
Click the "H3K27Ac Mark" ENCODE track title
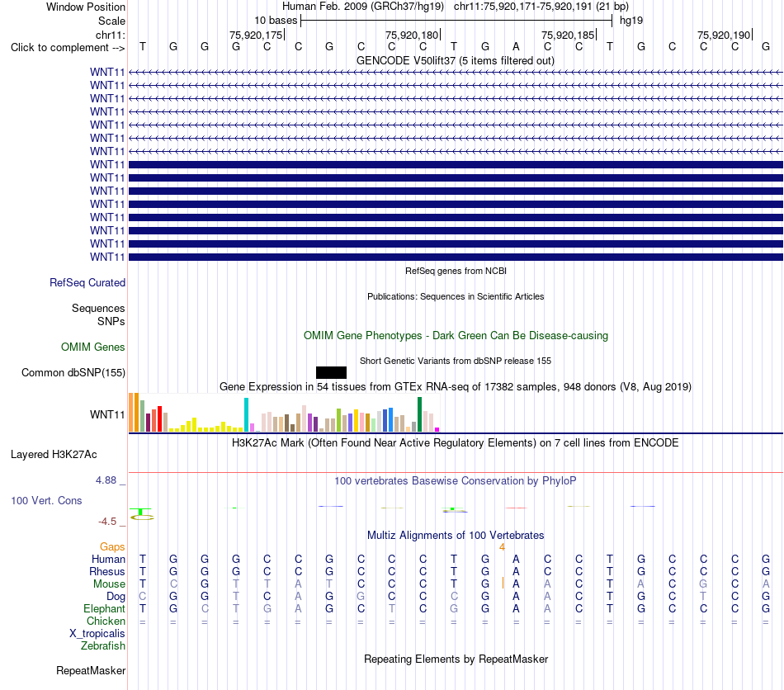pos(456,443)
